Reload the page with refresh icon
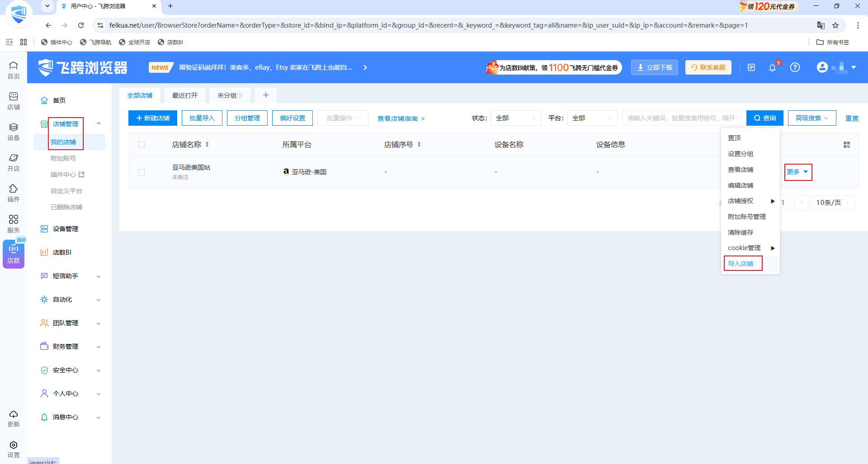The height and width of the screenshot is (464, 868). [x=81, y=25]
